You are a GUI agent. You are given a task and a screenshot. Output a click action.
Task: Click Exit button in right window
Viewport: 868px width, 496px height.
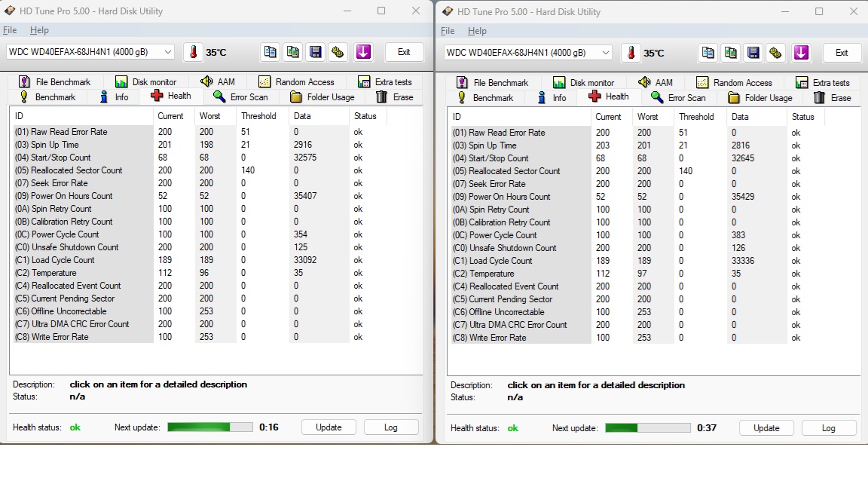coord(842,53)
